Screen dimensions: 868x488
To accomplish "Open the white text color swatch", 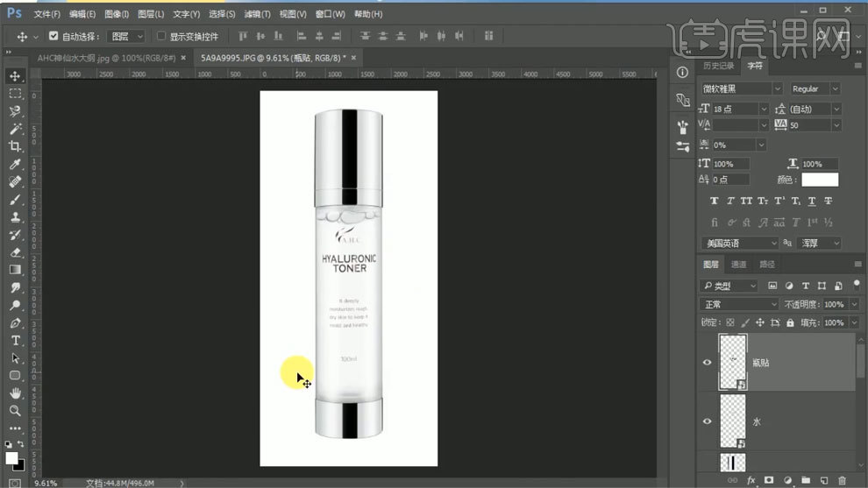I will pyautogui.click(x=820, y=180).
